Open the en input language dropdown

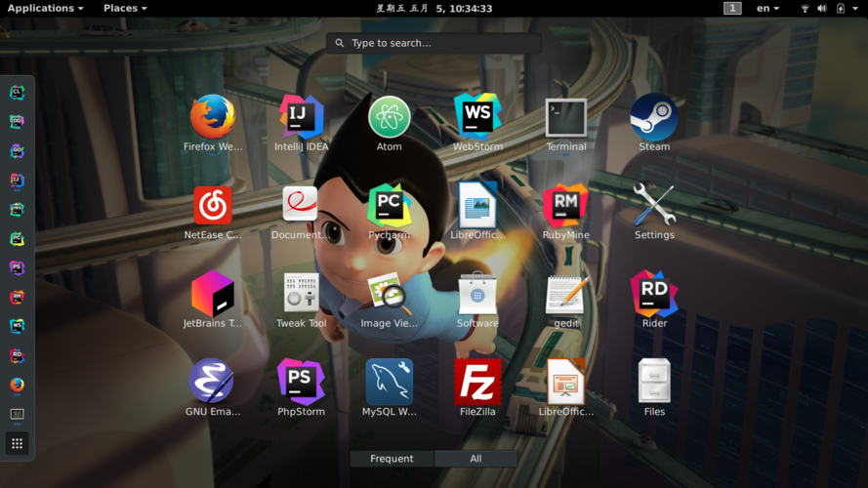pyautogui.click(x=767, y=9)
